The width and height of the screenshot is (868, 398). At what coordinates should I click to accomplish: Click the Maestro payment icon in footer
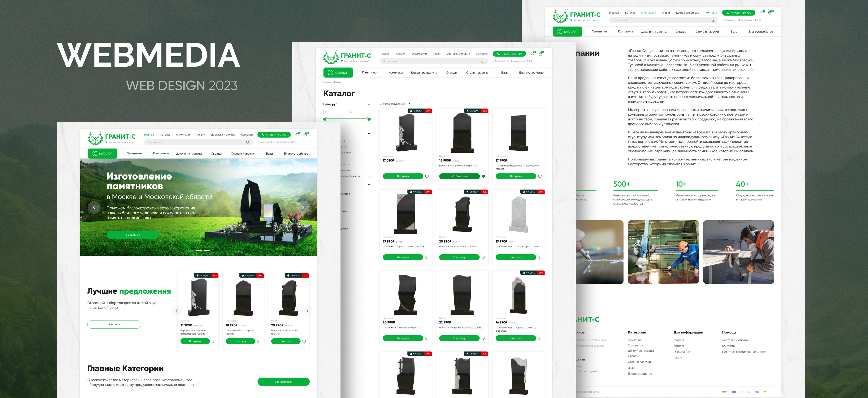[x=734, y=392]
